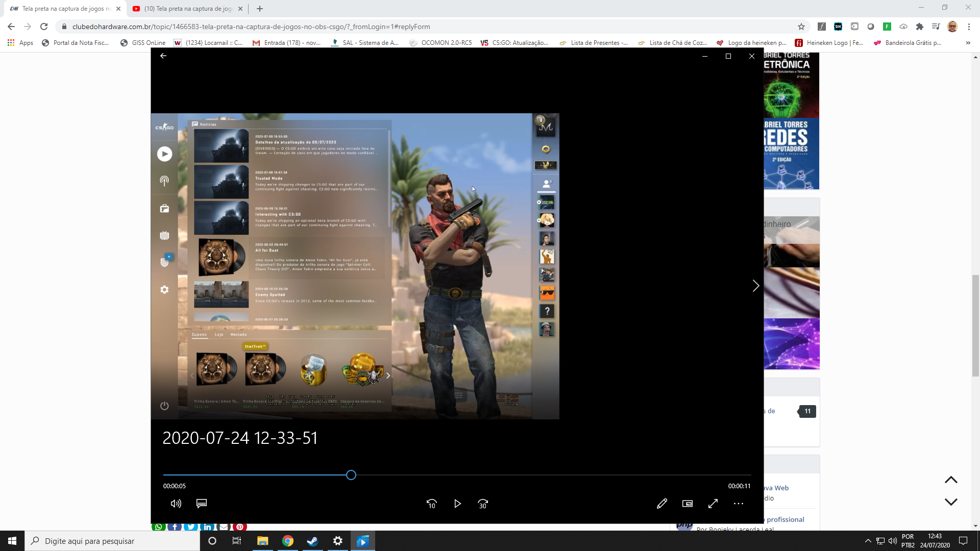Open Cortana circle icon on taskbar
Viewport: 980px width, 551px height.
(212, 541)
